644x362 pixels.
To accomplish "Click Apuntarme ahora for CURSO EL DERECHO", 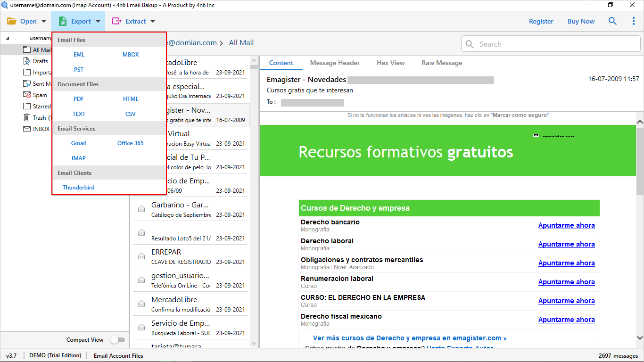I will click(x=567, y=301).
